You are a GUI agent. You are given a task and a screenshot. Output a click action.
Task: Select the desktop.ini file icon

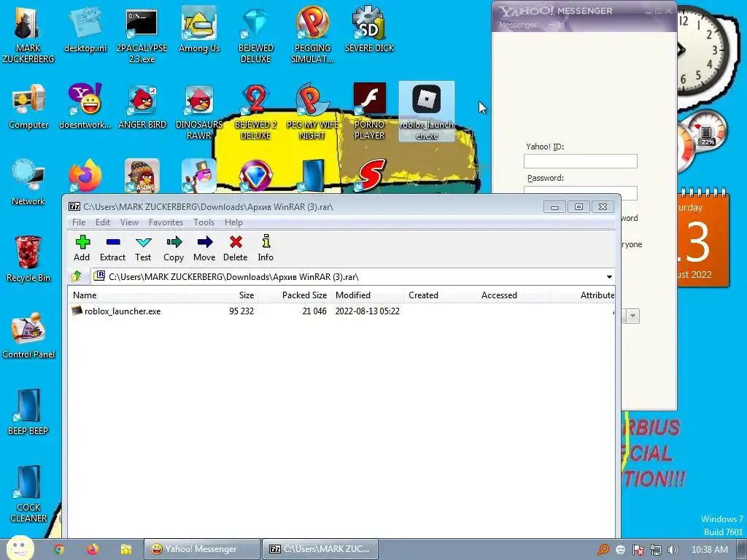pyautogui.click(x=85, y=29)
